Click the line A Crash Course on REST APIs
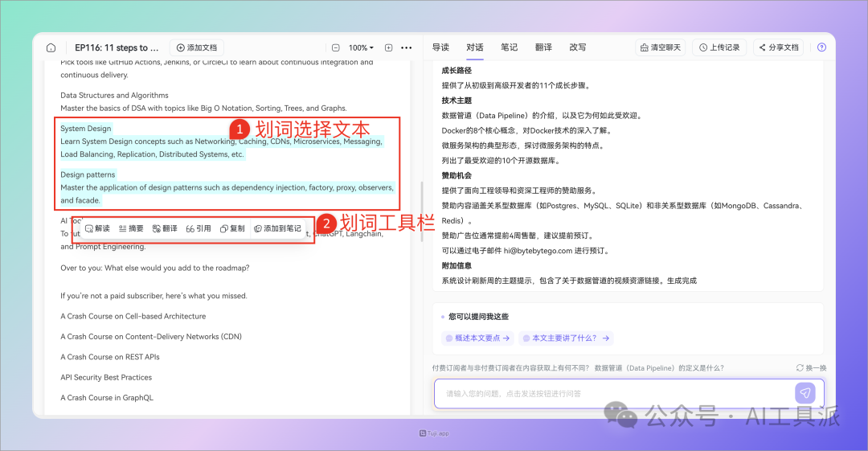The image size is (868, 451). click(x=109, y=358)
